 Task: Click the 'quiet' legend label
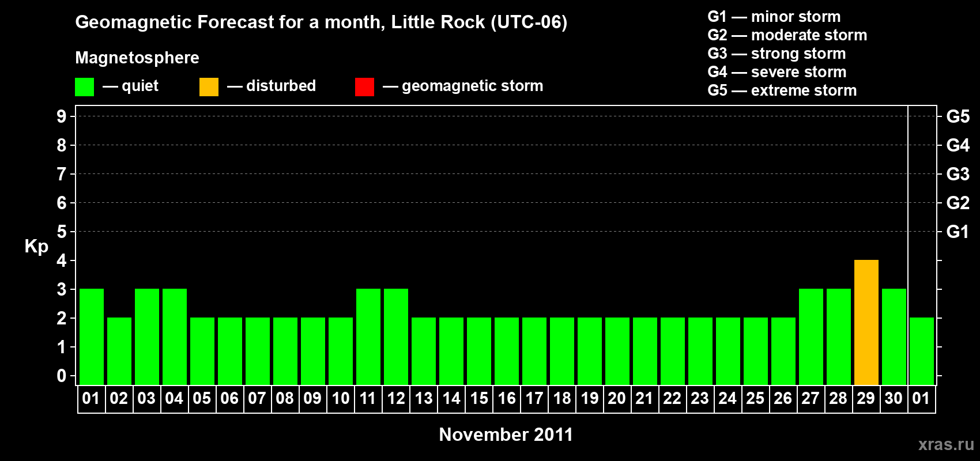pos(140,86)
